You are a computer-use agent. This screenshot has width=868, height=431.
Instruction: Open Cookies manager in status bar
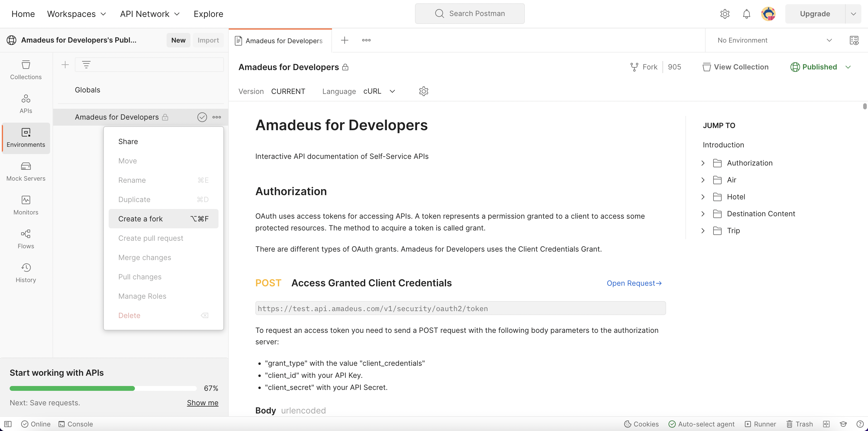pyautogui.click(x=641, y=424)
